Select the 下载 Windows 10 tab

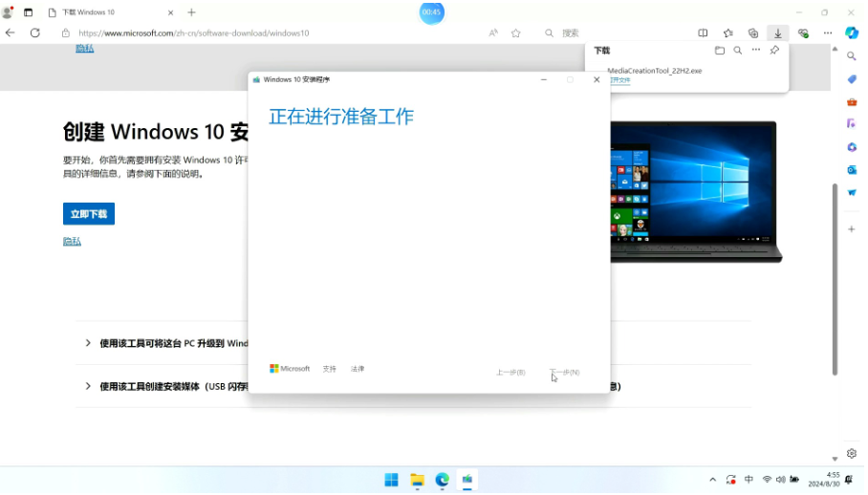[111, 12]
